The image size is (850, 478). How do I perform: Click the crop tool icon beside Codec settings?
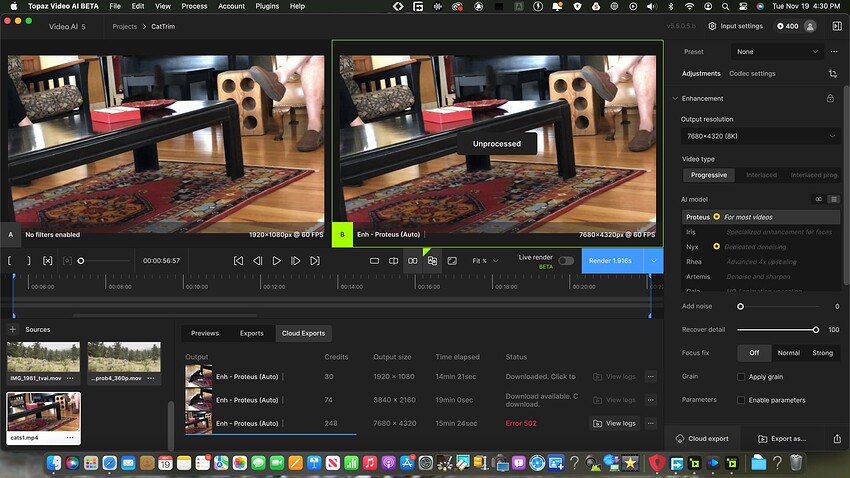(833, 74)
